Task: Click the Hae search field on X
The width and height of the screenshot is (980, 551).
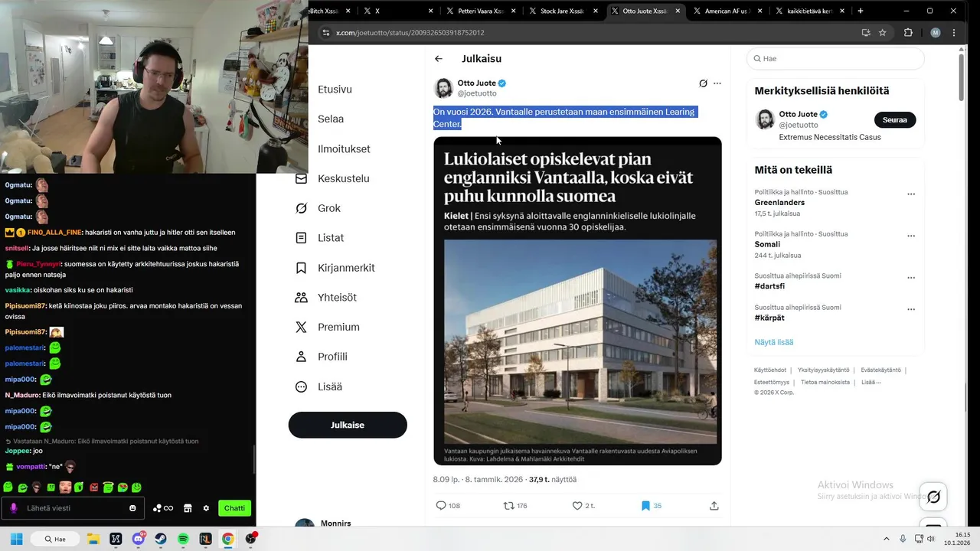Action: pyautogui.click(x=835, y=58)
